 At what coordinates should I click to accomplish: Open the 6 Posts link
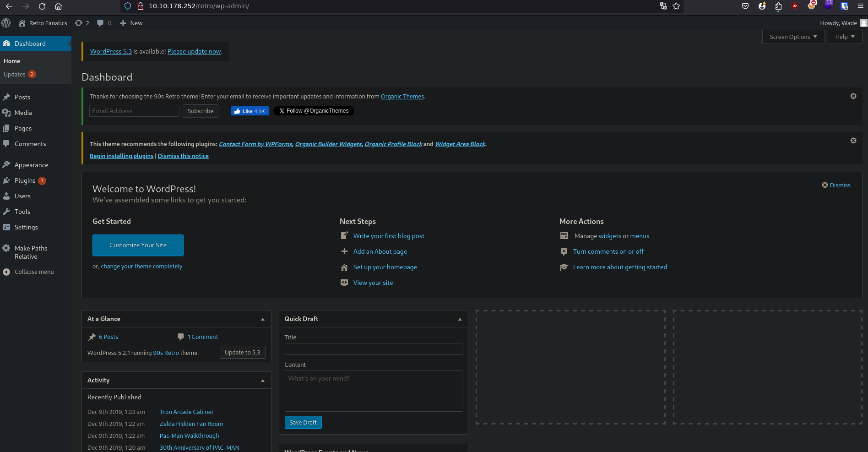[x=108, y=337]
